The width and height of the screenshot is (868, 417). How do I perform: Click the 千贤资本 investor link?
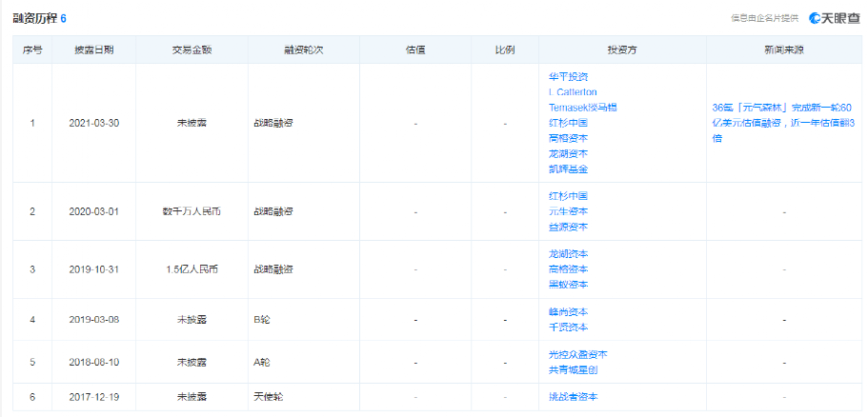(x=568, y=327)
